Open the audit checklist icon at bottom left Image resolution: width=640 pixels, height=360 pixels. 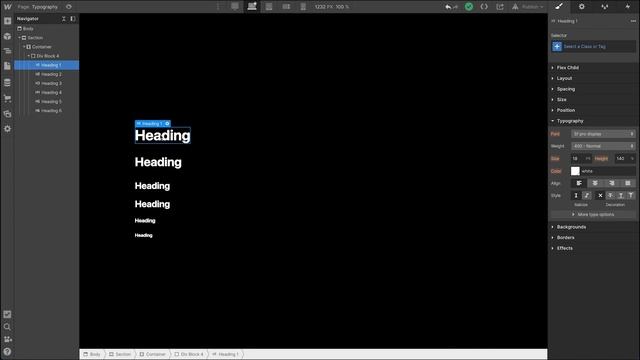click(x=7, y=314)
